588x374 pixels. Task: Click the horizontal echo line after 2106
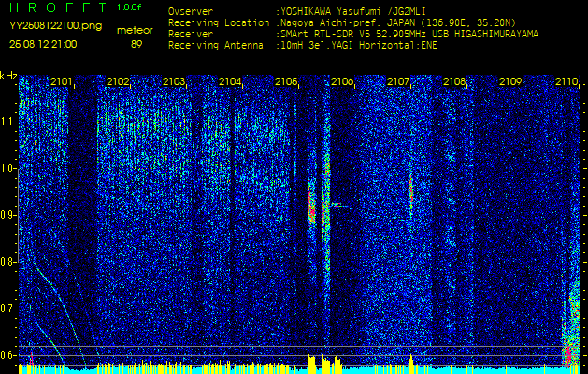pos(340,205)
